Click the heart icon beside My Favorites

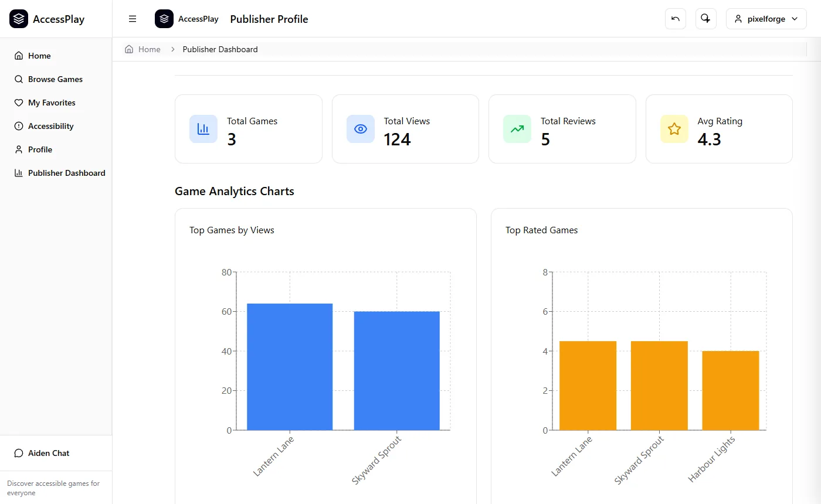coord(19,103)
